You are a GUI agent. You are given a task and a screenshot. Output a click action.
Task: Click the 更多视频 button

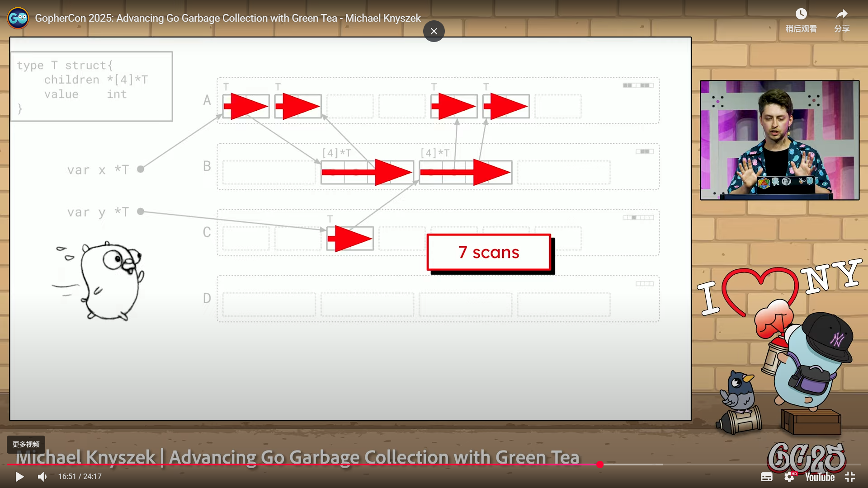click(x=26, y=444)
